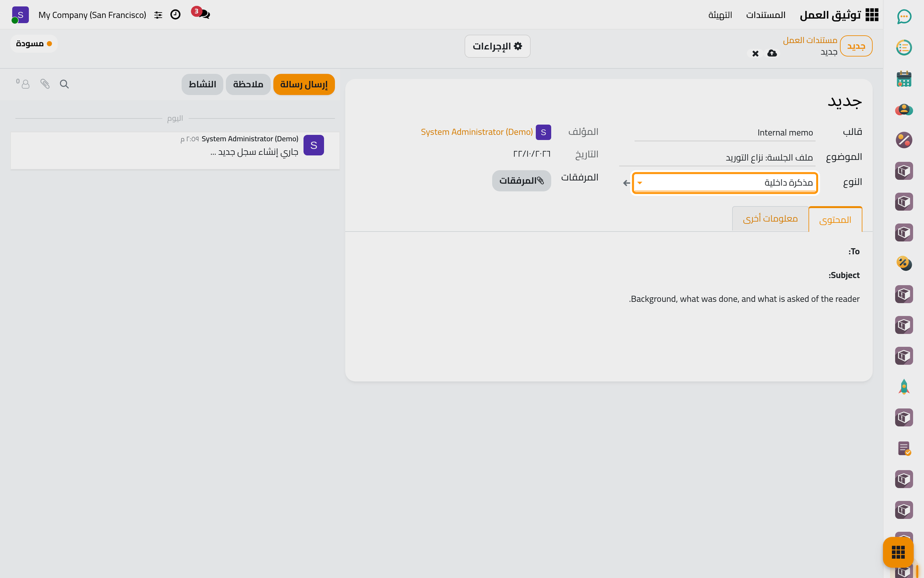Viewport: 924px width, 578px height.
Task: Switch to معلومات أخرى tab
Action: tap(770, 219)
